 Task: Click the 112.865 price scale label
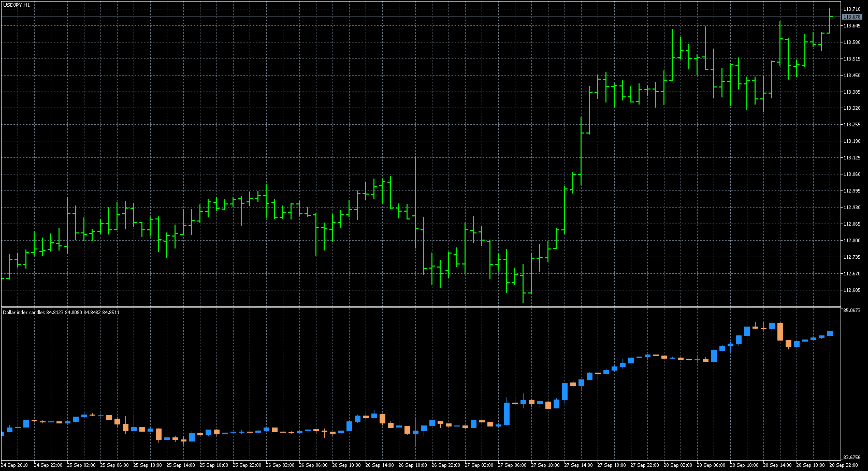(x=852, y=224)
